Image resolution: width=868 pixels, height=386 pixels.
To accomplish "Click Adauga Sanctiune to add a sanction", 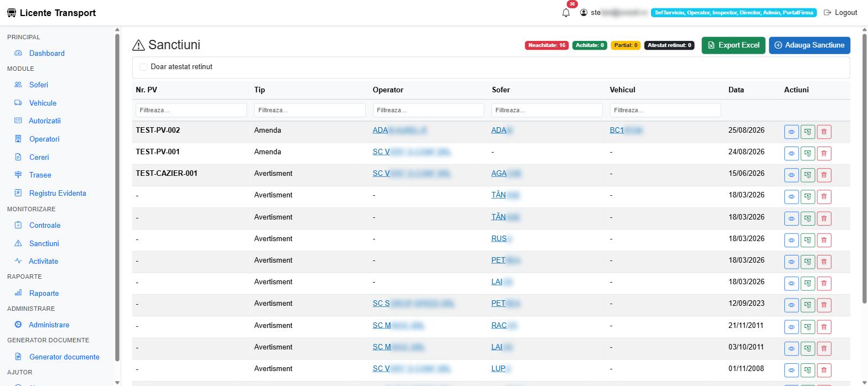I will pyautogui.click(x=809, y=45).
